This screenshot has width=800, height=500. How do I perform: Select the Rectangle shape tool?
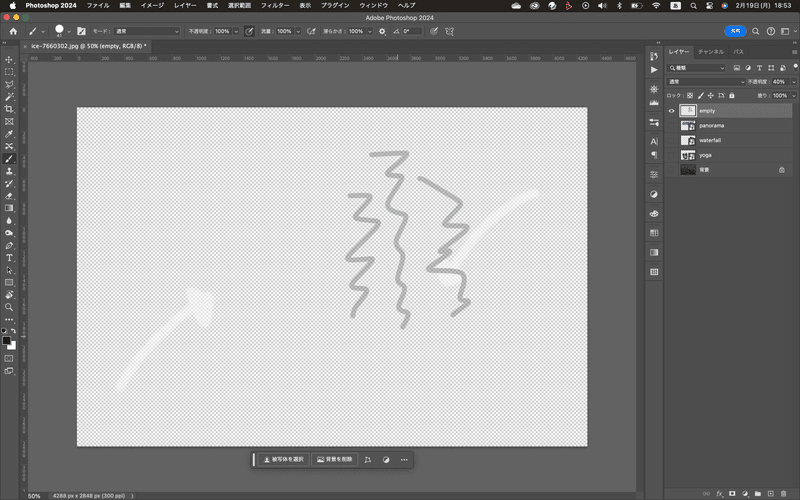click(9, 282)
